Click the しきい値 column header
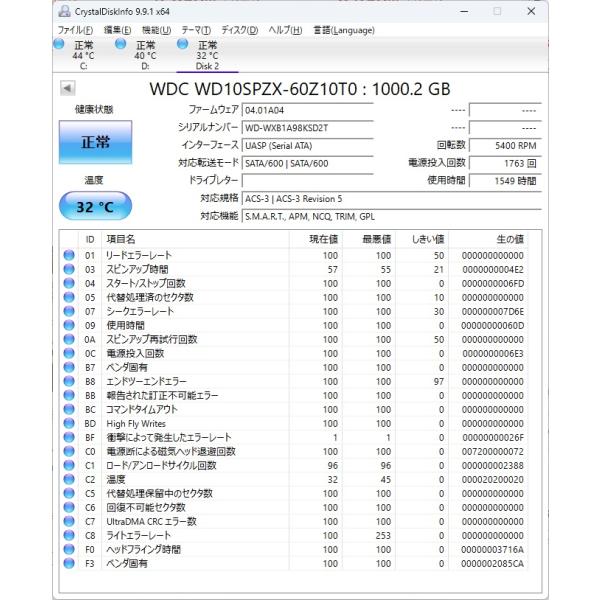The height and width of the screenshot is (600, 600). pyautogui.click(x=422, y=239)
